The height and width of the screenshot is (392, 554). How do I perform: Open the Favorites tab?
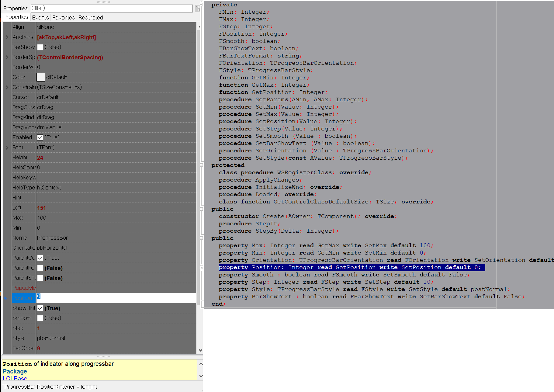(63, 17)
